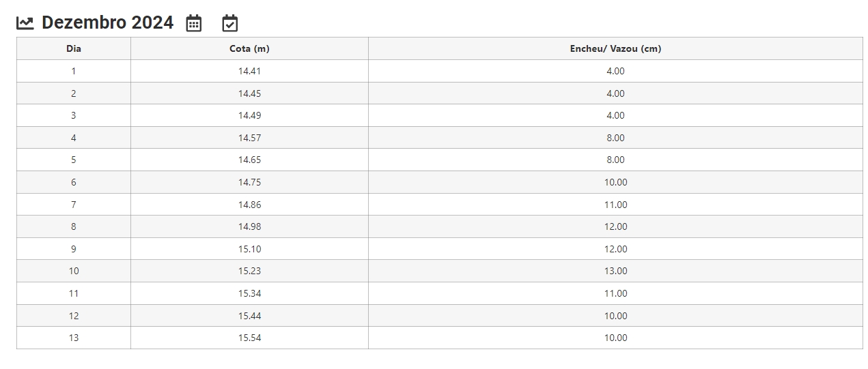Click the Encheu/Vazou value for day 7
The image size is (868, 369).
615,205
